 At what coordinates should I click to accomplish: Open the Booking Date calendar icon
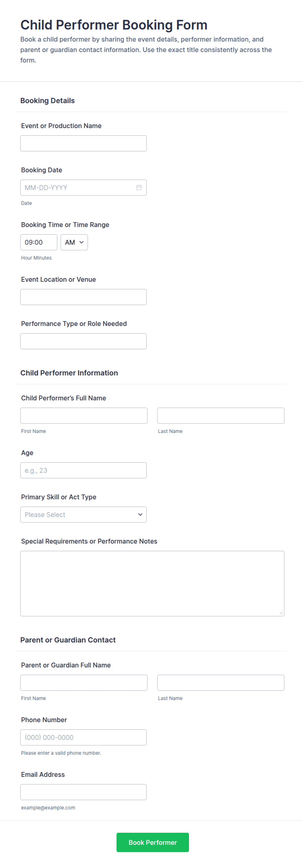(x=139, y=188)
